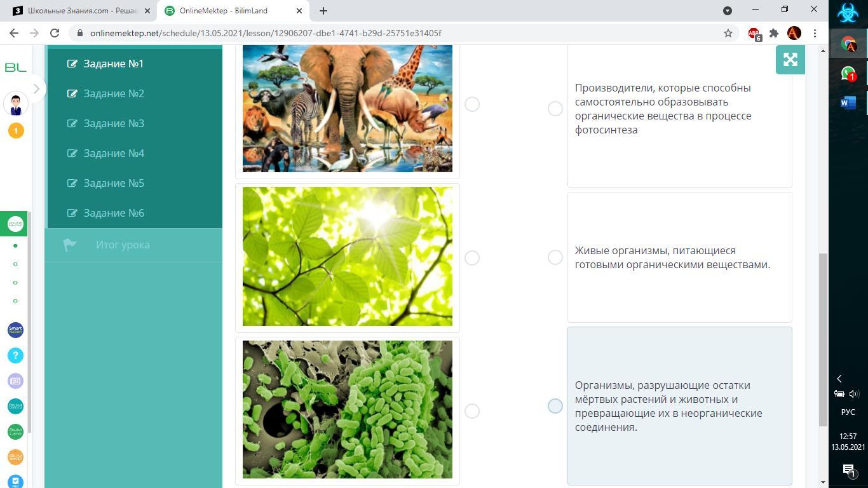
Task: Open the Chrome tab search dropdown
Action: (x=728, y=10)
